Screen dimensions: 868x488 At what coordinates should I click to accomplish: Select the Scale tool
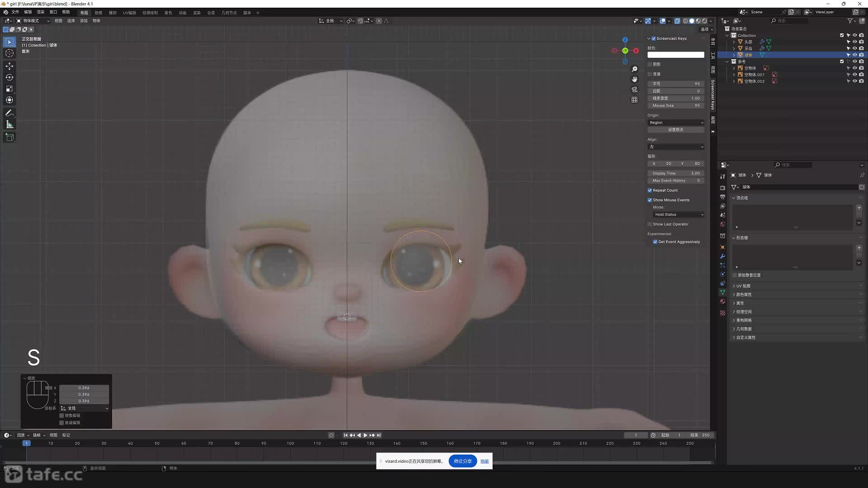(x=9, y=89)
